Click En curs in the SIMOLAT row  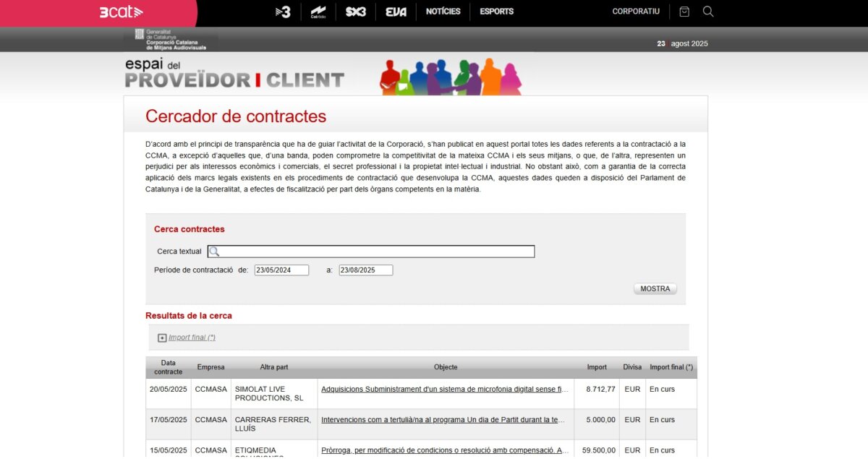tap(662, 390)
